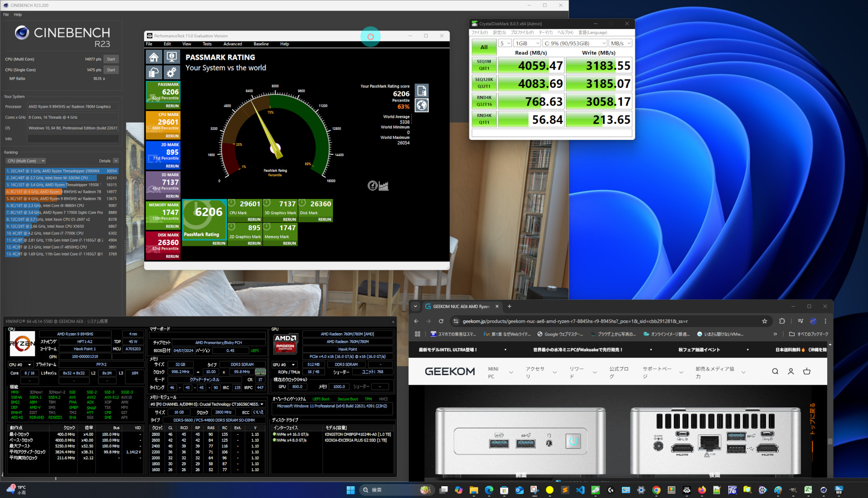Screen dimensions: 868x498
Task: Open Visual Studio Code from taskbar
Action: click(580, 490)
